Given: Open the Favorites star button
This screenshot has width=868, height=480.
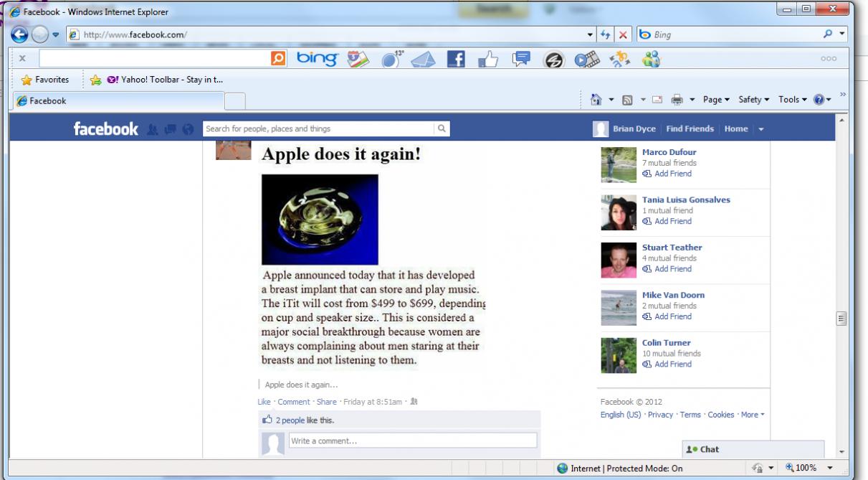Looking at the screenshot, I should pyautogui.click(x=45, y=80).
